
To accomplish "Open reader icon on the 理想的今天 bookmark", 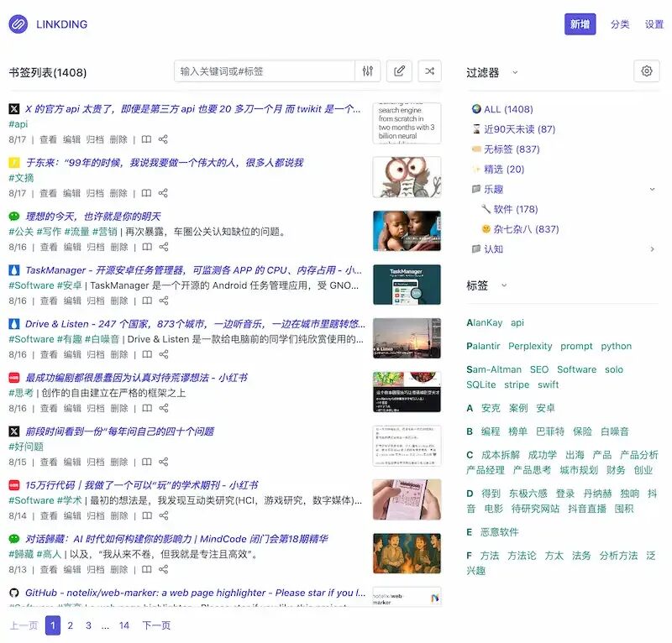I will pos(147,247).
